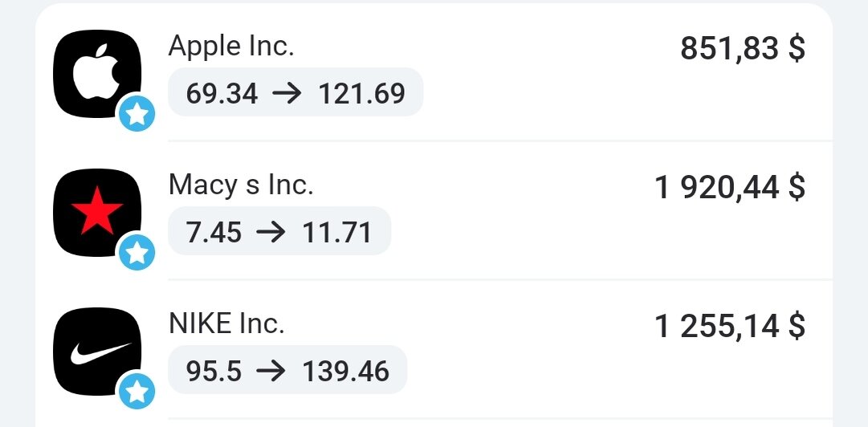This screenshot has height=427, width=868.
Task: Toggle the blue star badge on Macy's
Action: pos(137,252)
